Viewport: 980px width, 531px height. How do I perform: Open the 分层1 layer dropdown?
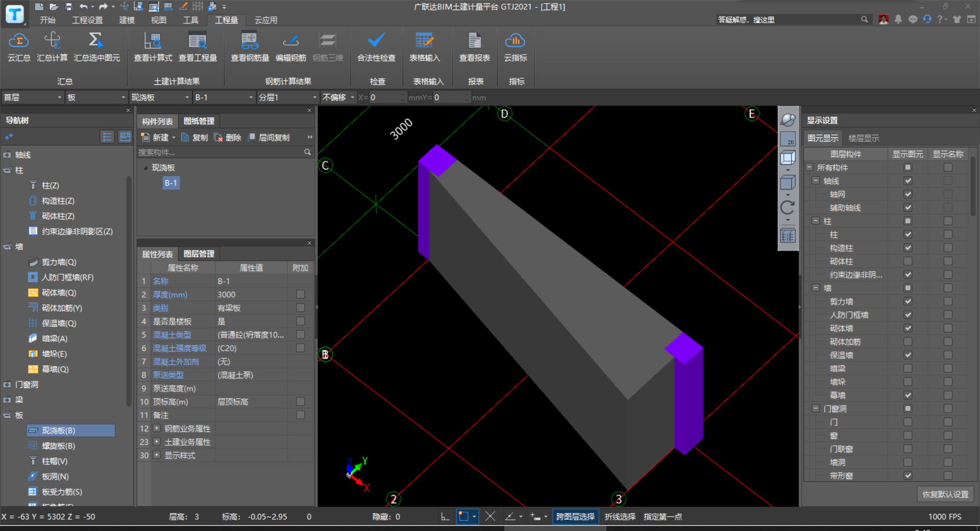(288, 98)
